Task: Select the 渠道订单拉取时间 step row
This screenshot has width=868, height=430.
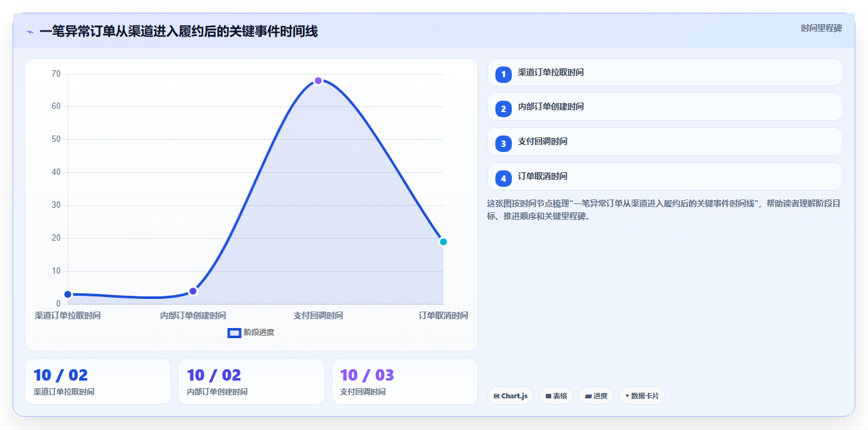Action: (665, 72)
